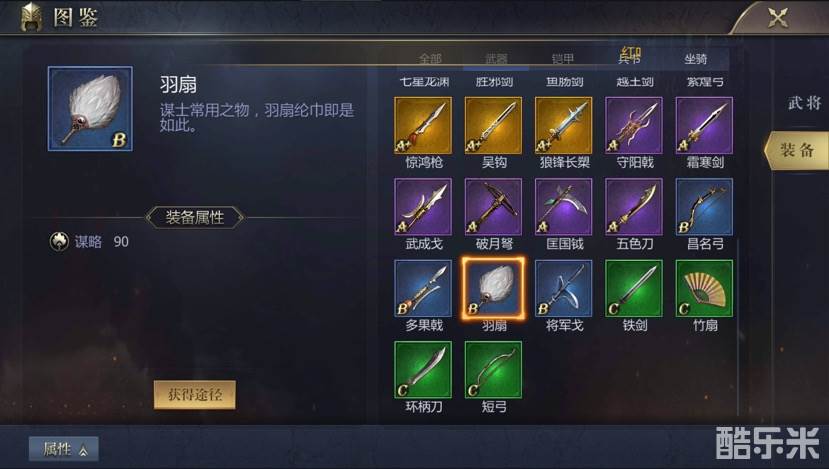
Task: Click the 获得途径 button
Action: [x=195, y=394]
